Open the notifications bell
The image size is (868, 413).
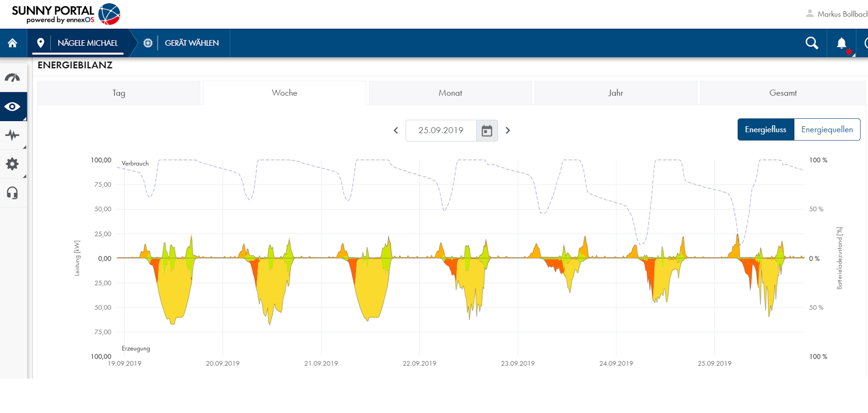841,43
